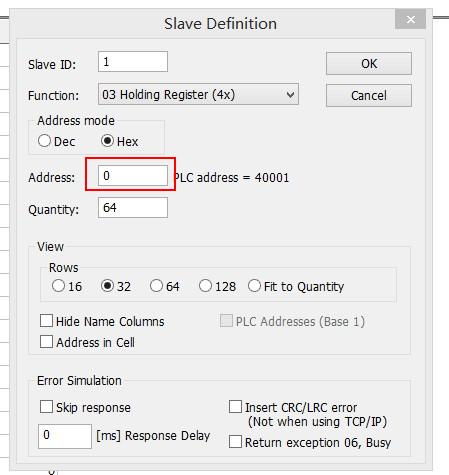Click the Response Delay ms field
The width and height of the screenshot is (449, 475).
[x=65, y=436]
